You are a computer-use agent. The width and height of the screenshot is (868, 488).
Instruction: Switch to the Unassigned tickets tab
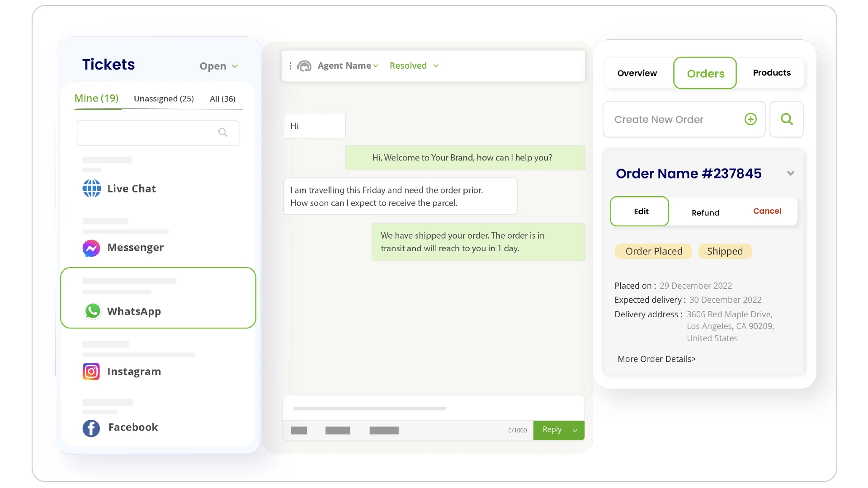click(164, 99)
